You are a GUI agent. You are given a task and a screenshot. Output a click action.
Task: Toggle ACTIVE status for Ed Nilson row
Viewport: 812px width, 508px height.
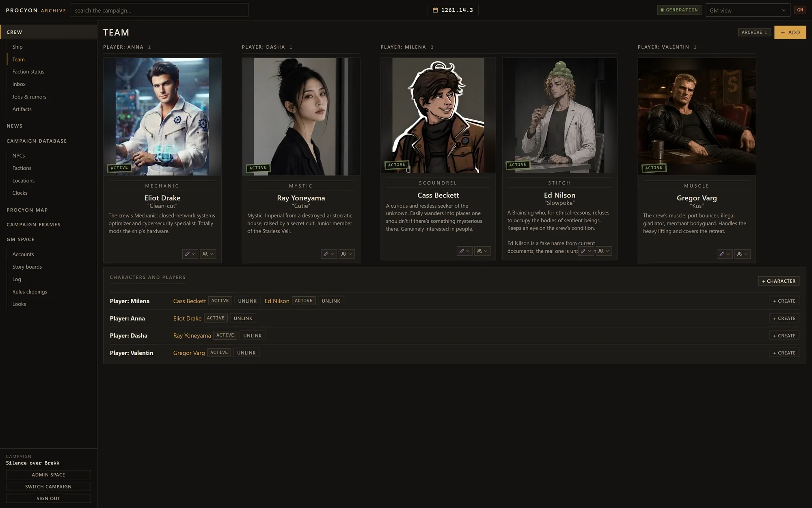point(304,301)
